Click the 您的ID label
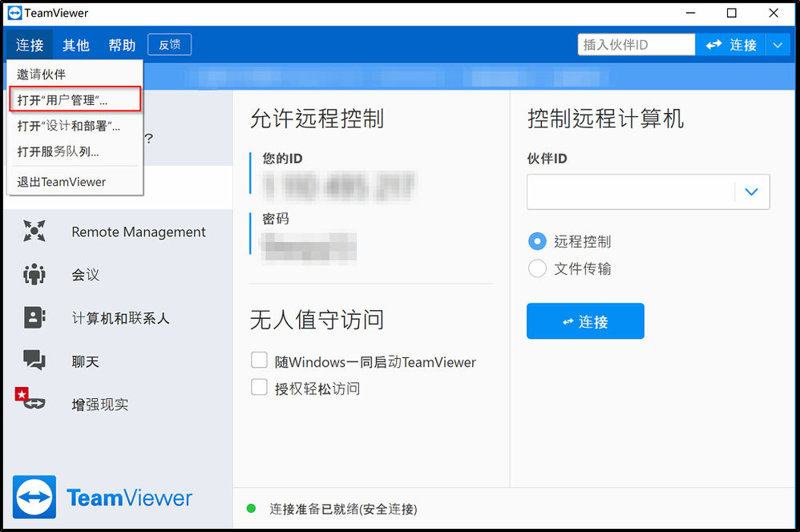Viewport: 800px width, 532px height. (x=283, y=158)
